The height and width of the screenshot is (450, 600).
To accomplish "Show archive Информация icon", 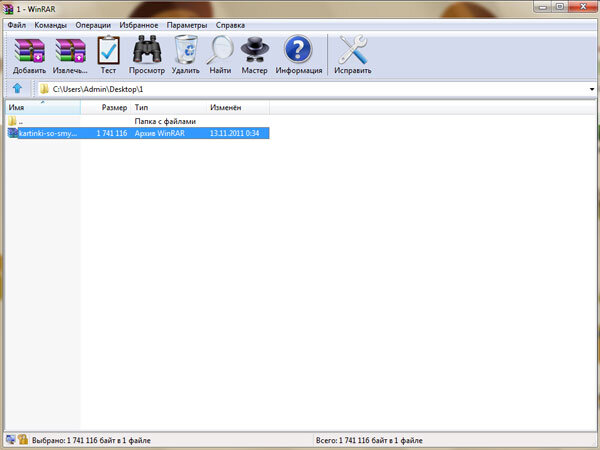I will click(298, 49).
